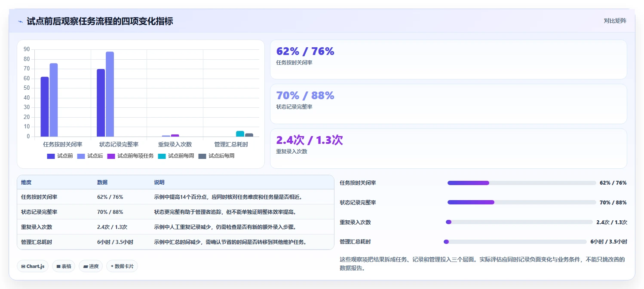Click 管理汇总耗时 in the table
The image size is (644, 289).
(37, 242)
